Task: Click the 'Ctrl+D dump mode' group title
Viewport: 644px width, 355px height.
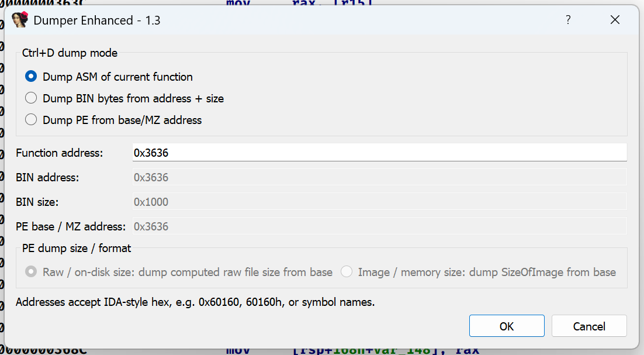Action: coord(70,53)
